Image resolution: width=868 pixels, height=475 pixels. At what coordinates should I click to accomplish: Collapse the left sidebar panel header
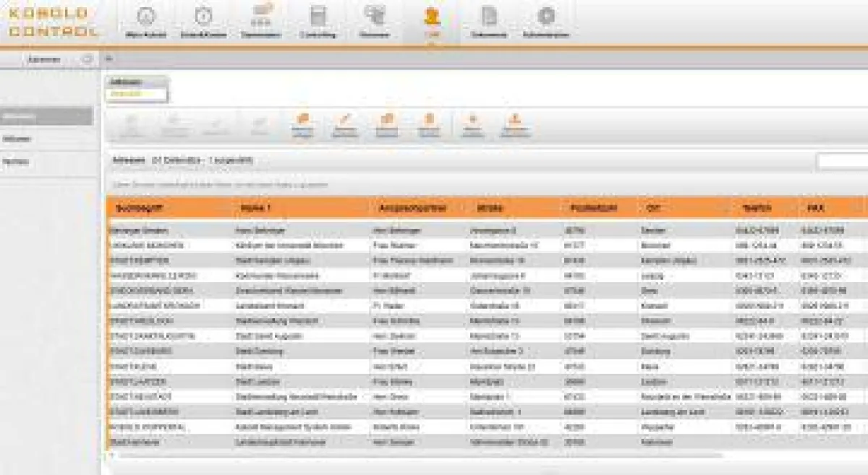click(87, 59)
